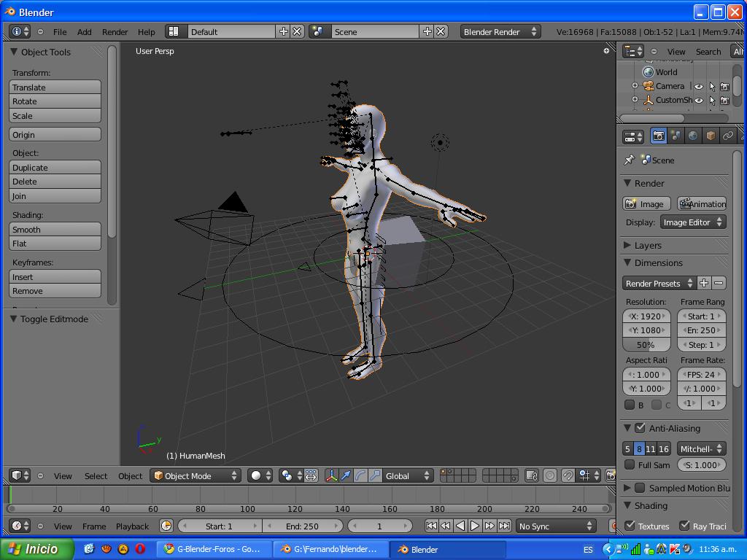The height and width of the screenshot is (560, 747).
Task: Open the Render menu in the top bar
Action: (x=115, y=32)
